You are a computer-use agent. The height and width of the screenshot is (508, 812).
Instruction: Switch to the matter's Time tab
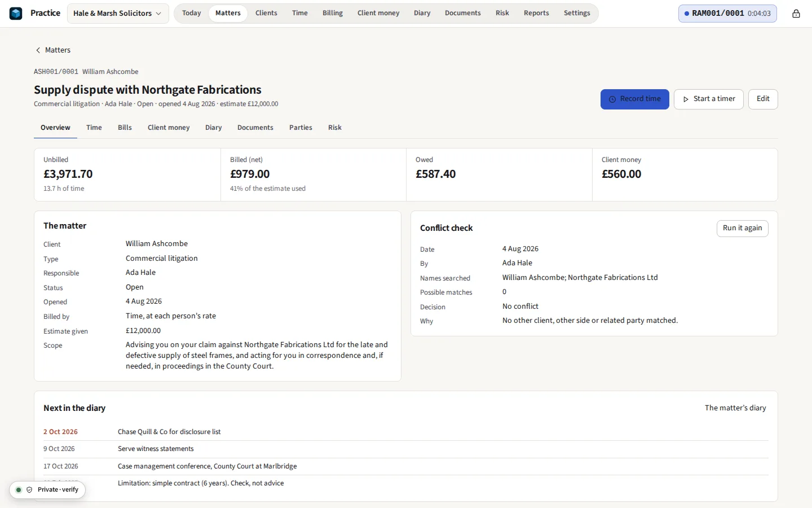coord(94,128)
